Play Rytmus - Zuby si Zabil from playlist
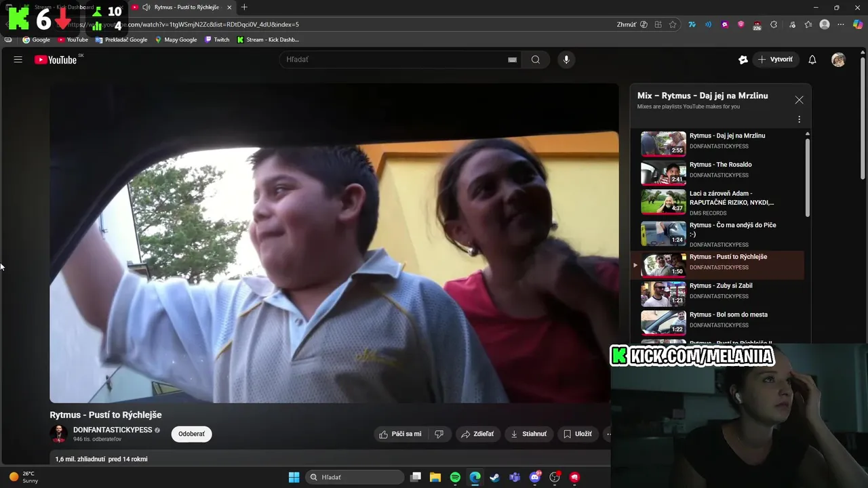This screenshot has width=868, height=488. click(x=717, y=294)
